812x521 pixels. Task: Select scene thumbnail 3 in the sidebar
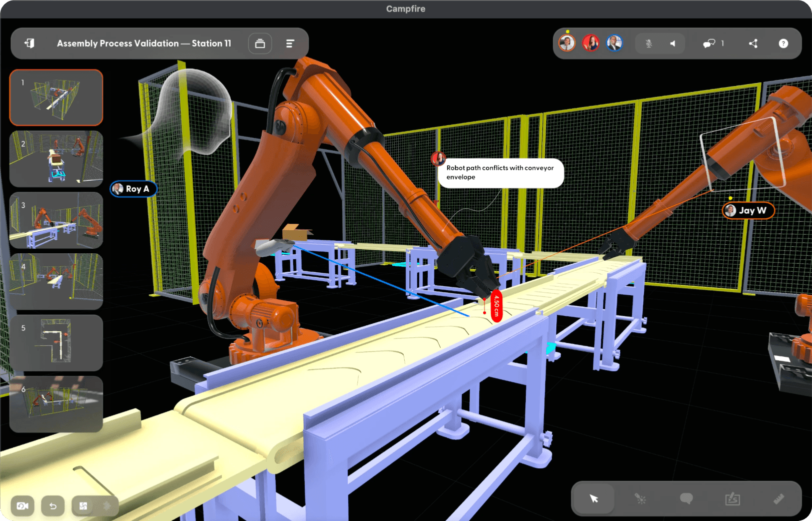[56, 220]
